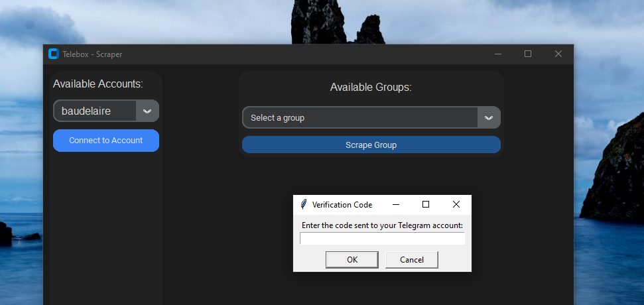This screenshot has width=644, height=305.
Task: Close the Verification Code dialog
Action: click(456, 204)
